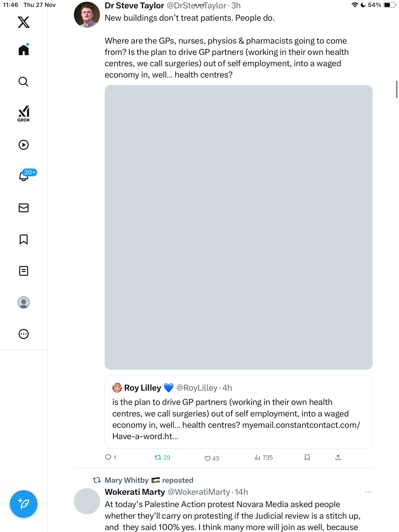The width and height of the screenshot is (399, 532).
Task: Bookmark Dr Steve Taylor's post
Action: [x=307, y=458]
